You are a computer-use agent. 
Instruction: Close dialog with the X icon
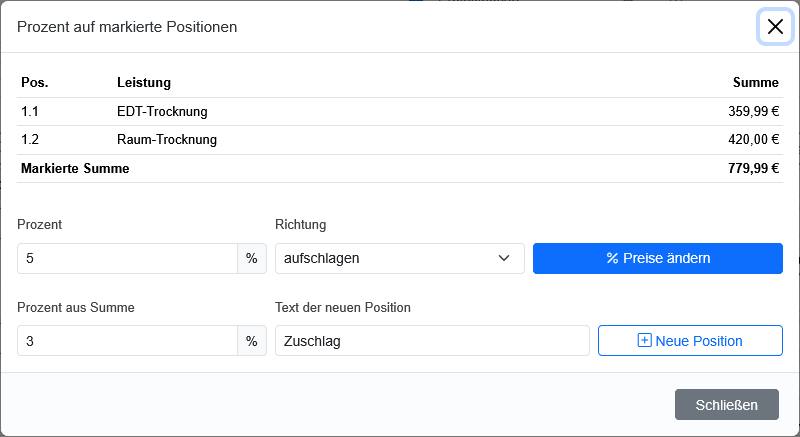[x=775, y=27]
